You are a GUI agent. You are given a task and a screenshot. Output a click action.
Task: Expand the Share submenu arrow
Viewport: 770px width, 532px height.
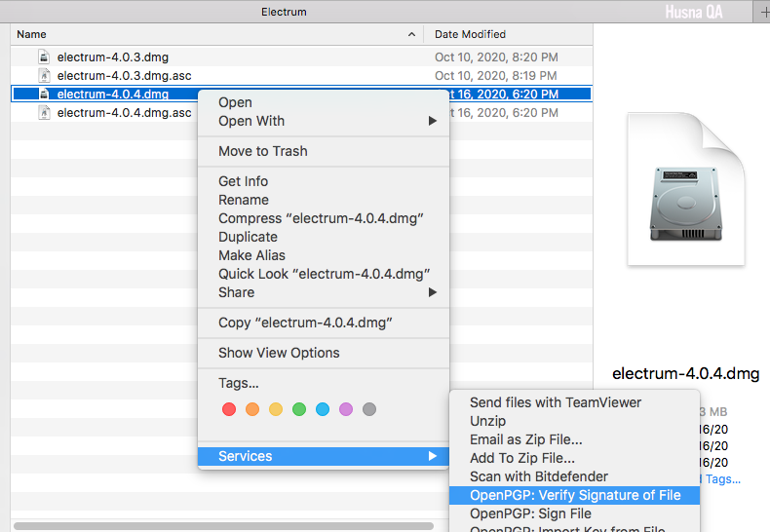click(432, 292)
